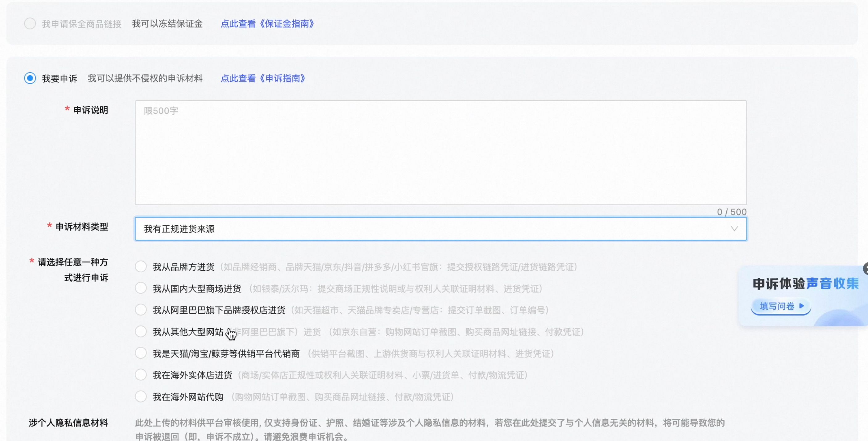Choose 我从国内大型商场进货 option
The height and width of the screenshot is (441, 868).
(x=141, y=288)
